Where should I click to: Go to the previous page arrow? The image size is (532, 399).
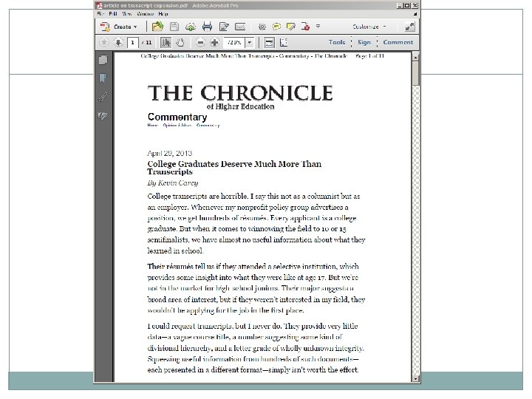coord(104,42)
